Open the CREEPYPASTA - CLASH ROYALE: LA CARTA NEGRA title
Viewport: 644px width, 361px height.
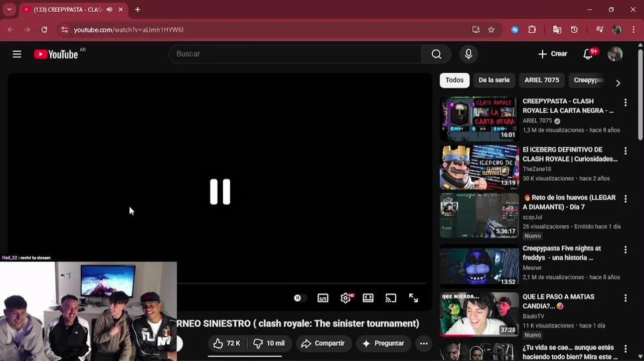(x=568, y=106)
